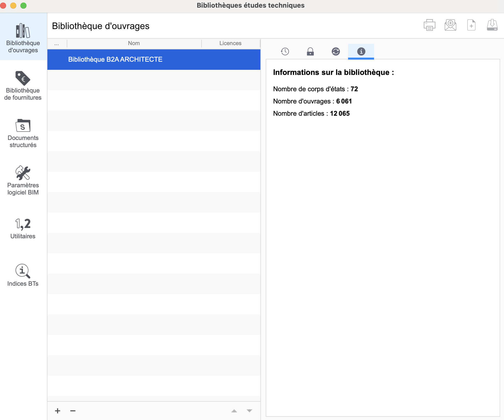Select the information tab

click(x=361, y=51)
